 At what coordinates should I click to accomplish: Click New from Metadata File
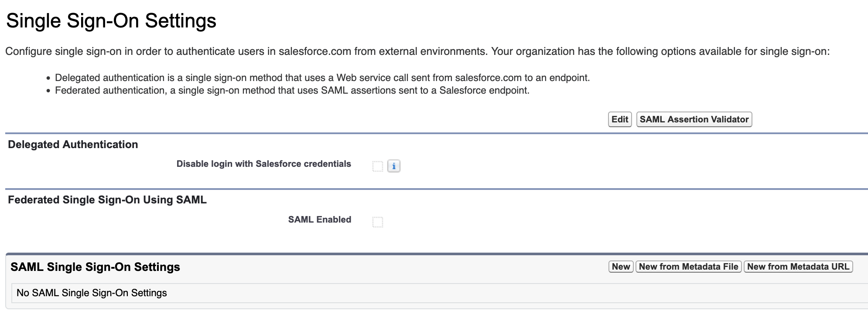point(688,266)
